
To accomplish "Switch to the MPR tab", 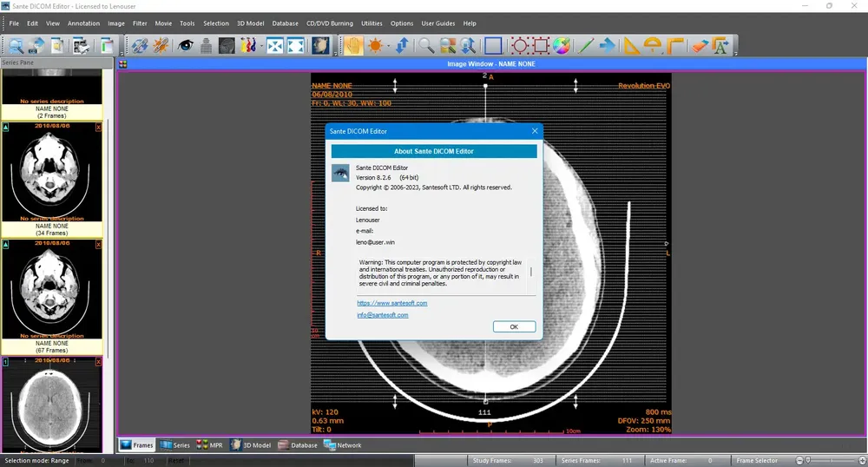I will (208, 445).
